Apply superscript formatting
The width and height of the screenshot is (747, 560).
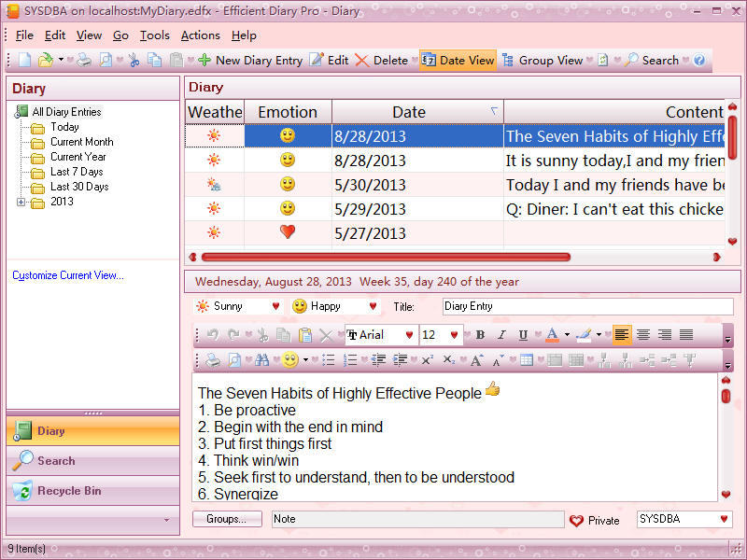[428, 360]
